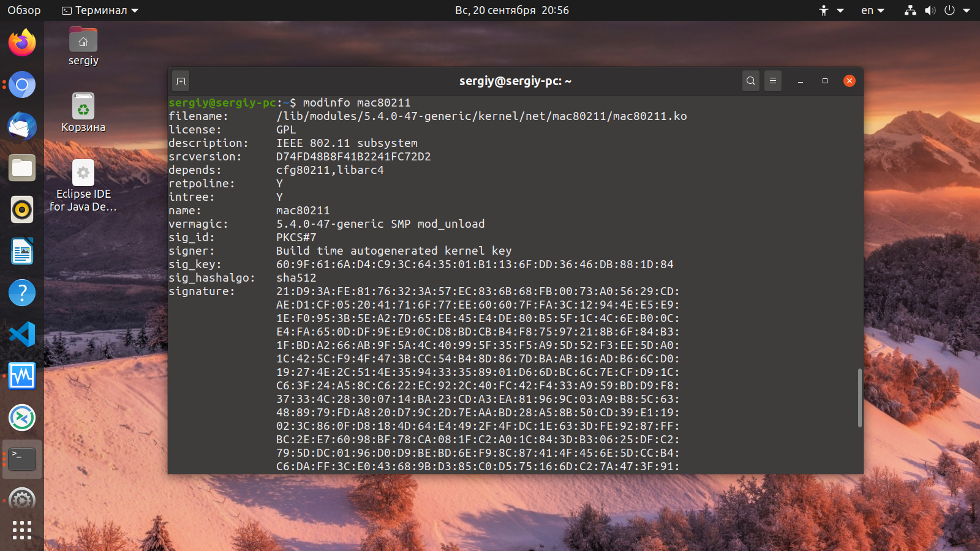This screenshot has height=551, width=980.
Task: Open the remote desktop app in the dock
Action: (22, 418)
